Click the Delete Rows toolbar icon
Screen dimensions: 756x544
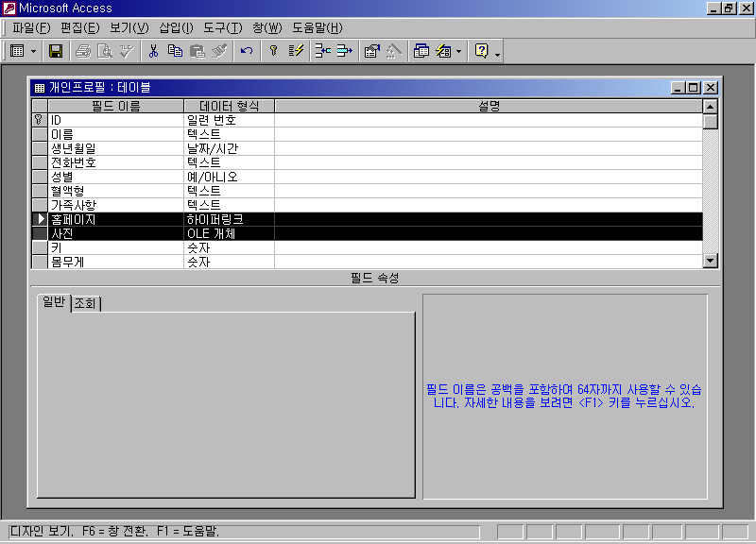tap(344, 51)
